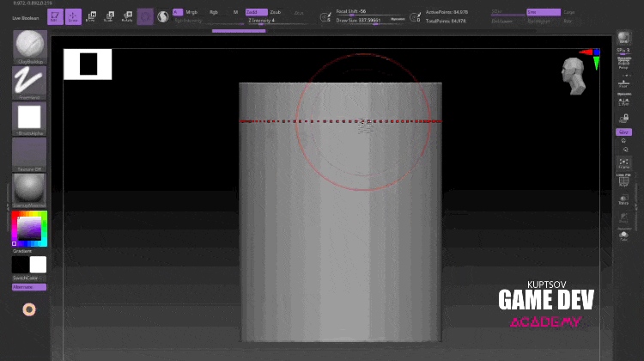Adjust the Z Intensity slider
This screenshot has width=644, height=361.
tap(277, 21)
